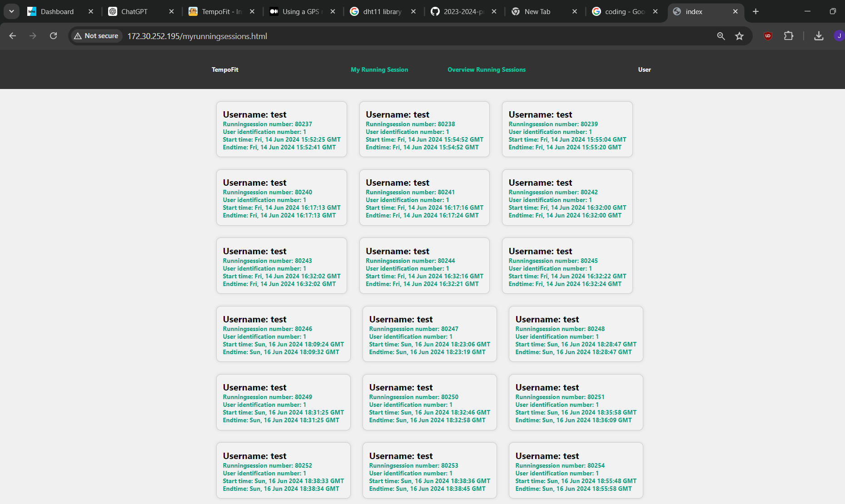The width and height of the screenshot is (845, 504).
Task: Restore down the browser window
Action: [x=833, y=11]
